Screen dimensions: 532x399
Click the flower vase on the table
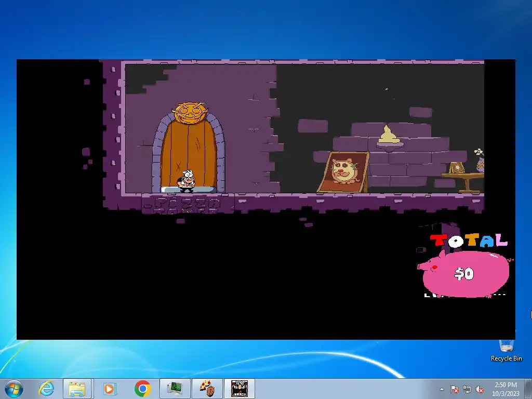click(x=480, y=161)
